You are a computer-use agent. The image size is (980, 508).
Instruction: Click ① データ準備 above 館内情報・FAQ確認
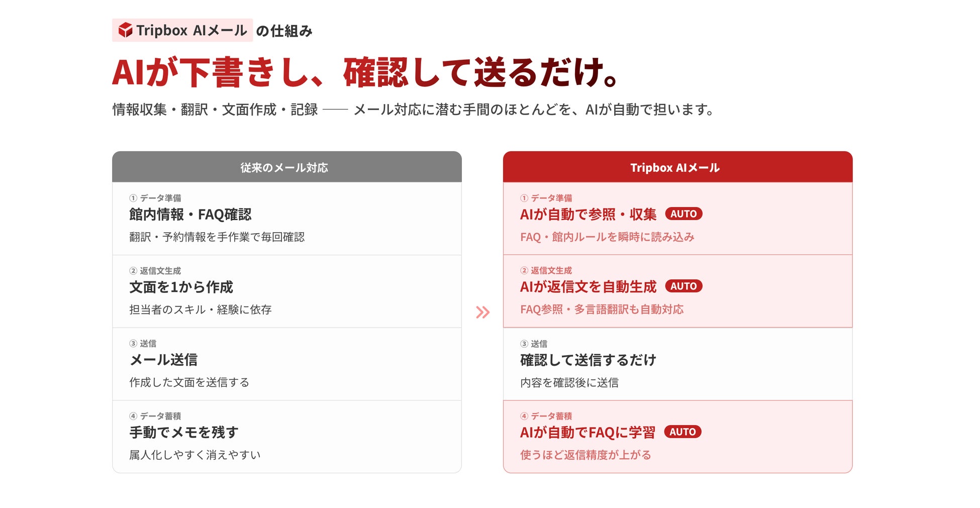click(155, 198)
